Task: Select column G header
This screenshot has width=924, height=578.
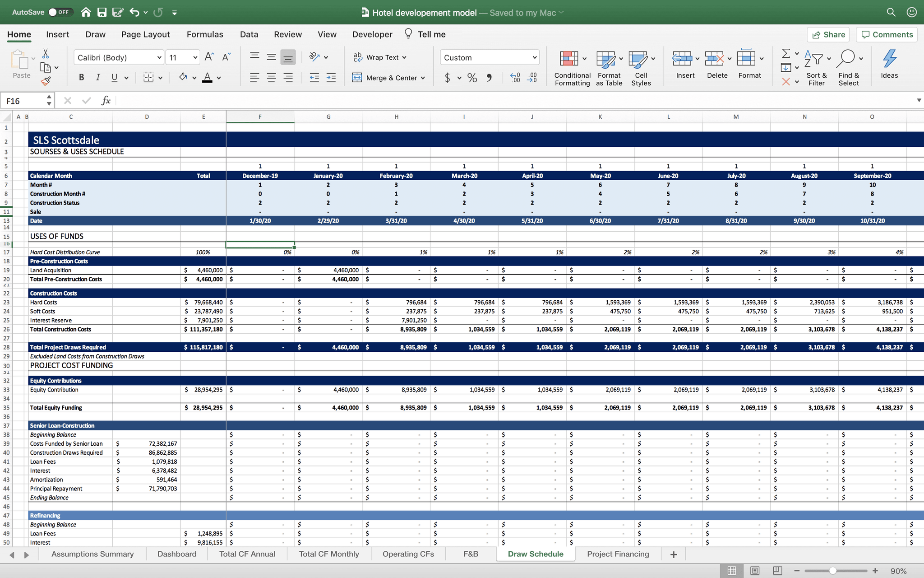Action: (x=328, y=117)
